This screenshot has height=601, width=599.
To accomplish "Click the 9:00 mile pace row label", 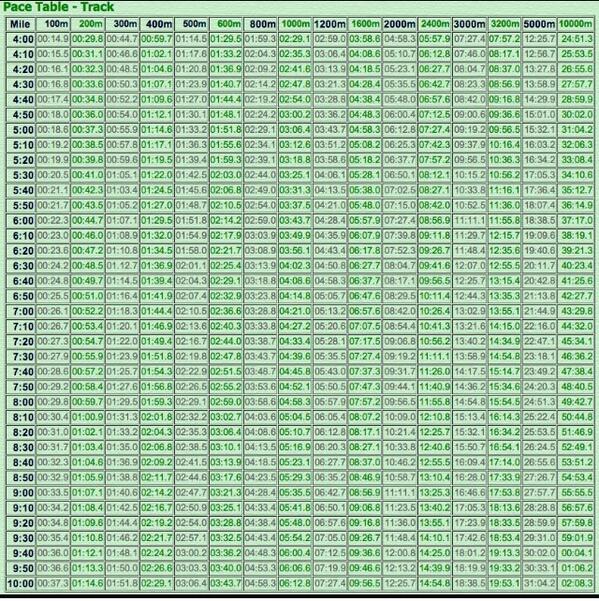I will click(20, 493).
